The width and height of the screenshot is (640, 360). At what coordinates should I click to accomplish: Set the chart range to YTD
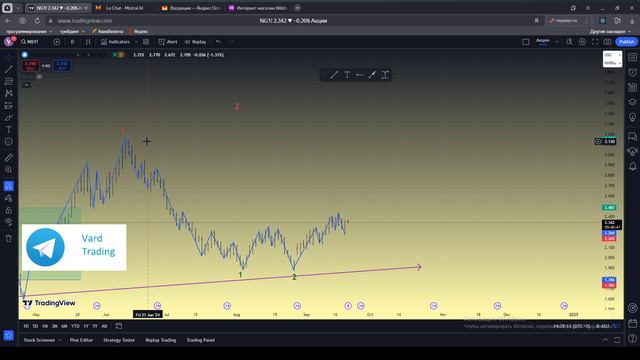click(x=75, y=326)
